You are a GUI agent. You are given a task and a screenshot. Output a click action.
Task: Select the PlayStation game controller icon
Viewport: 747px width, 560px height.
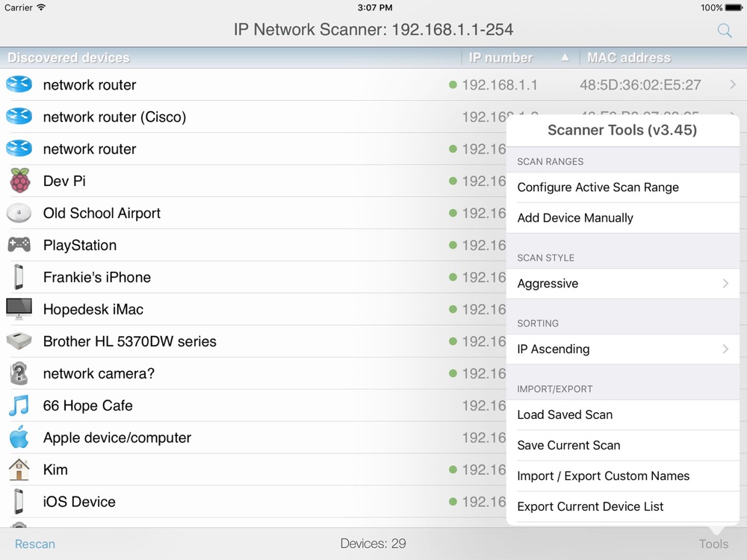tap(19, 245)
